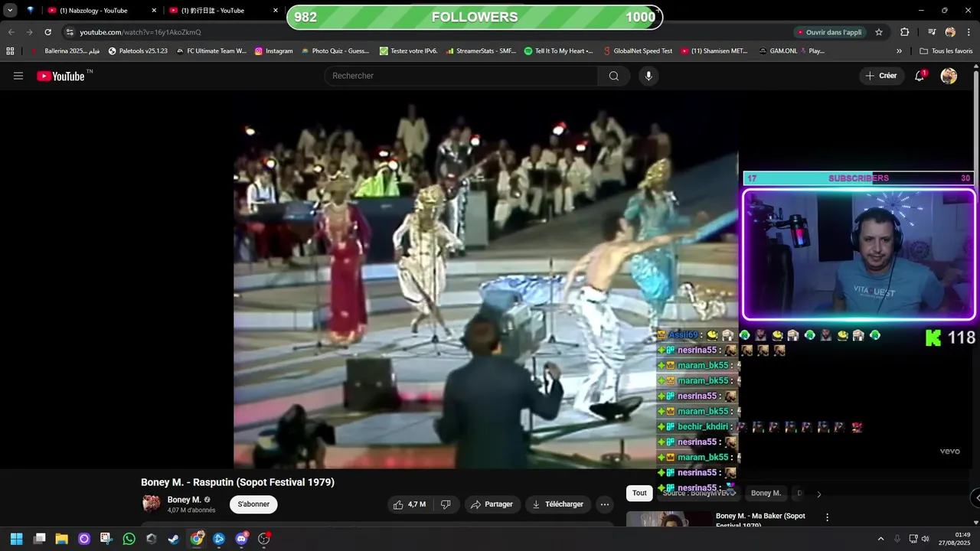
Task: Open the Chrome three-dot menu
Action: tap(967, 32)
